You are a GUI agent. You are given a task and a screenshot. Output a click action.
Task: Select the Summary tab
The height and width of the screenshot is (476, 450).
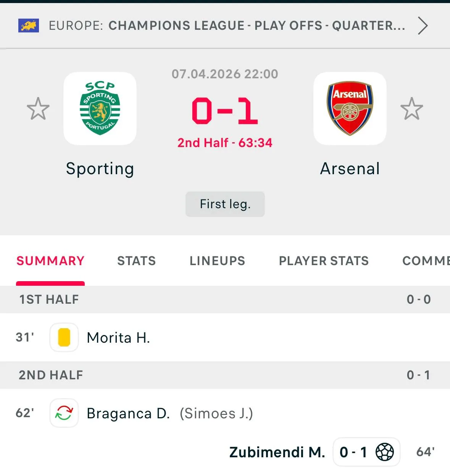pyautogui.click(x=50, y=261)
